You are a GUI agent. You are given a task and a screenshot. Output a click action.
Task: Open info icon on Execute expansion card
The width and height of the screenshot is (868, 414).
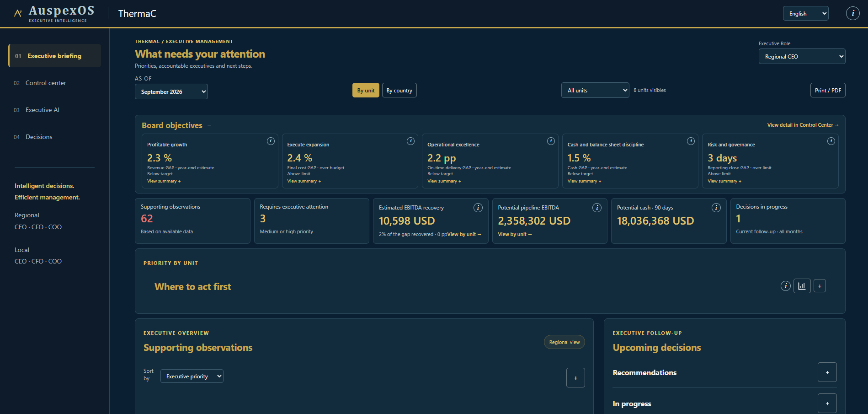410,141
